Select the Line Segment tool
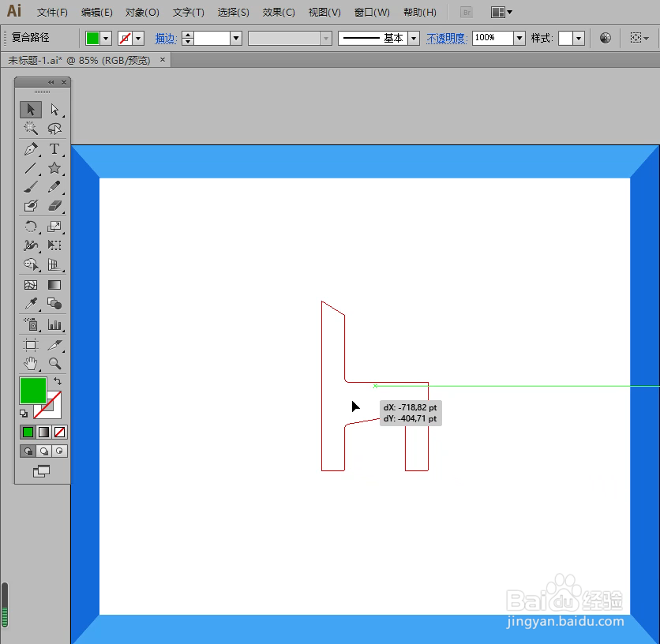 [x=31, y=168]
